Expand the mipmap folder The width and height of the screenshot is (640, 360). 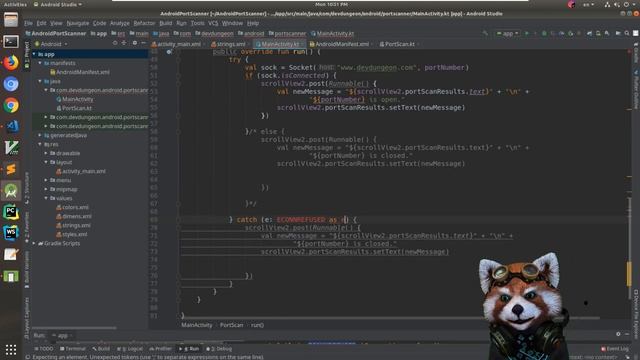(x=46, y=189)
